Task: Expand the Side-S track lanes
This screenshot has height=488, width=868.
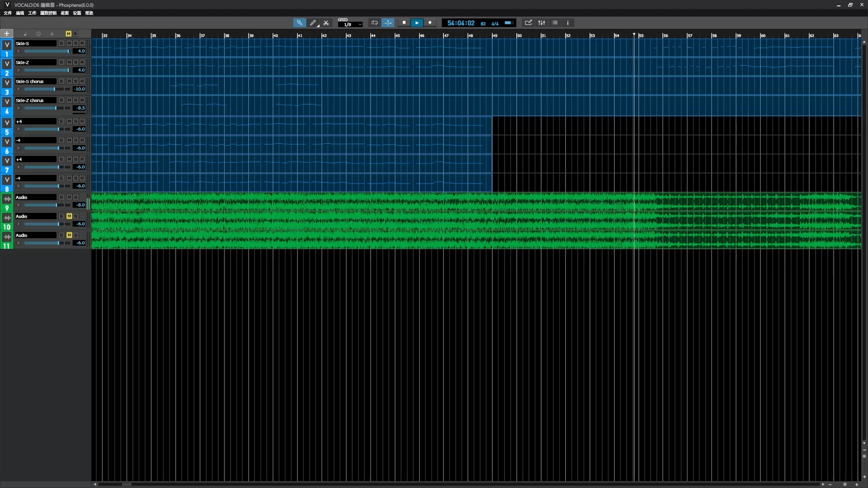Action: point(18,51)
